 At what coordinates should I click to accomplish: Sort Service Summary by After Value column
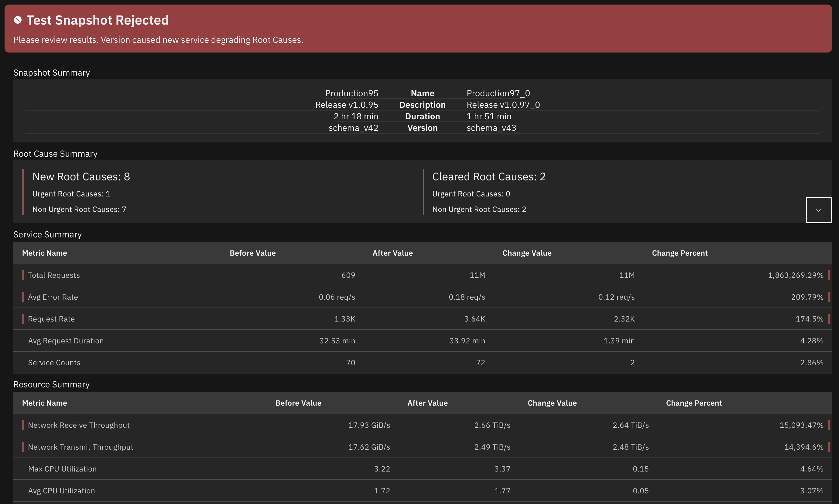(x=392, y=253)
